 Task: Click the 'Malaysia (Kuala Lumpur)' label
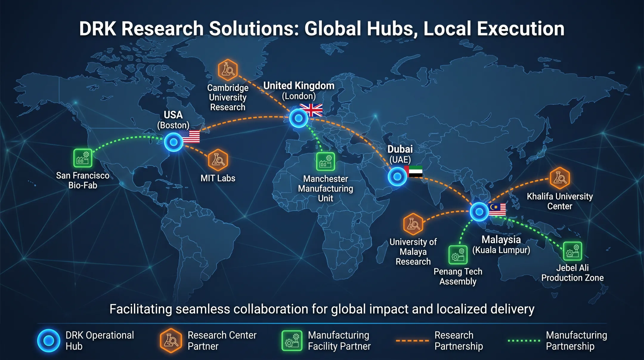501,245
